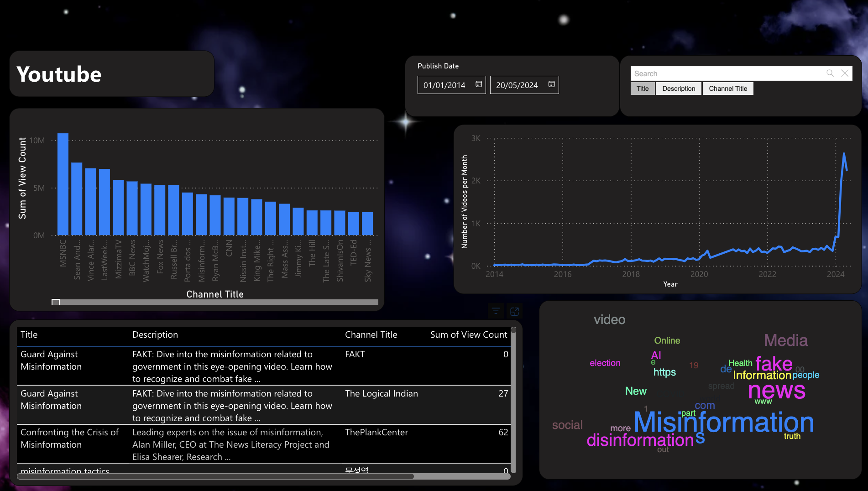Select 'ThePlankCenter' table cell
The height and width of the screenshot is (491, 868).
pyautogui.click(x=376, y=433)
